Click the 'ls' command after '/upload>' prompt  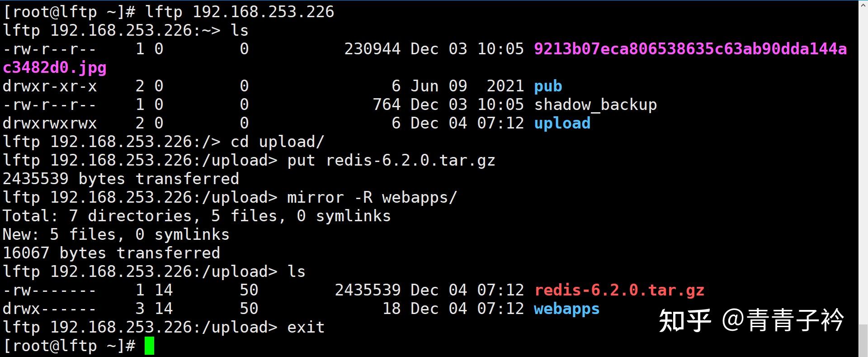(x=297, y=272)
